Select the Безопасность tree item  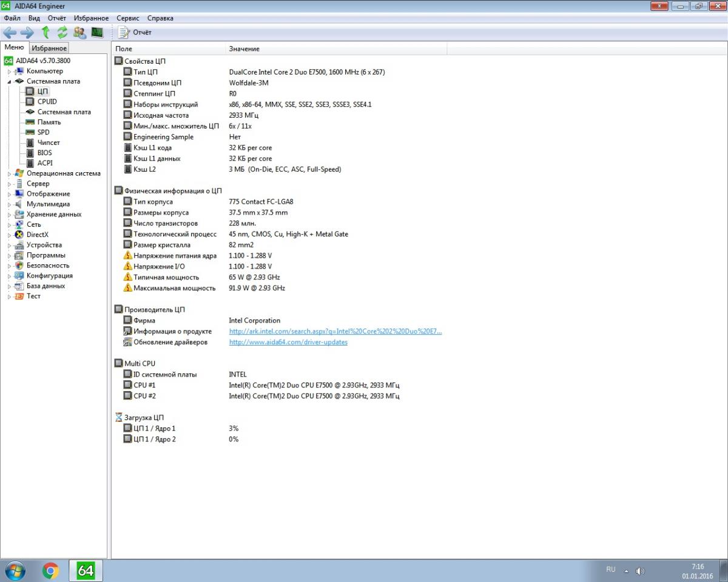coord(48,266)
